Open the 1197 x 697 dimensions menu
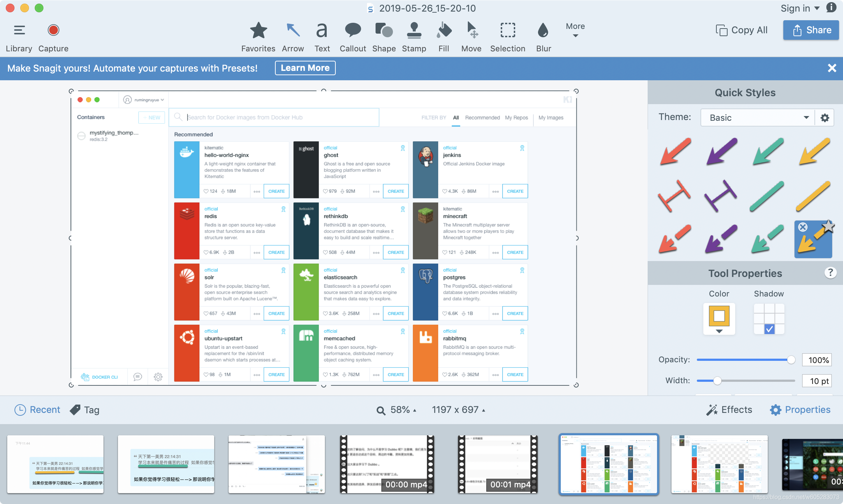Screen dimensions: 843x504 458,410
